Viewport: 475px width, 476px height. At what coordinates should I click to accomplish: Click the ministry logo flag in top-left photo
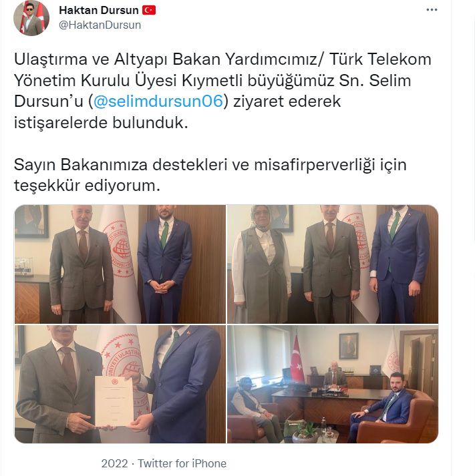point(120,261)
